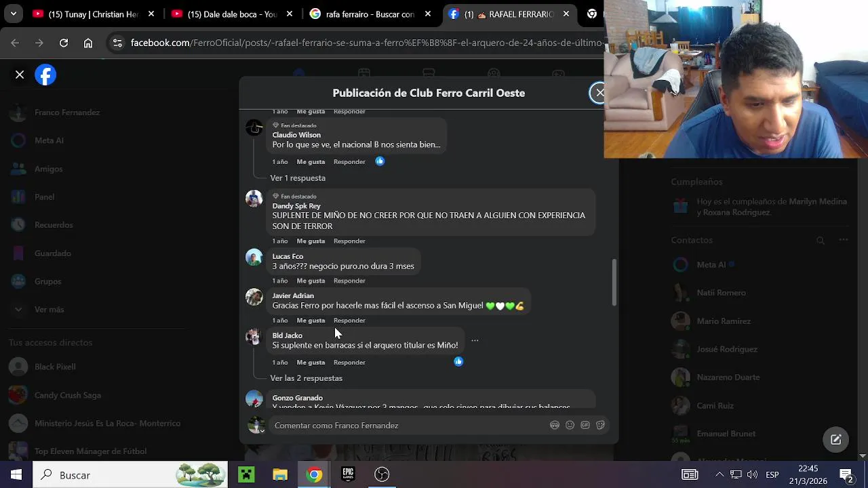Viewport: 868px width, 488px height.
Task: Open emoji picker in comment box
Action: click(570, 425)
